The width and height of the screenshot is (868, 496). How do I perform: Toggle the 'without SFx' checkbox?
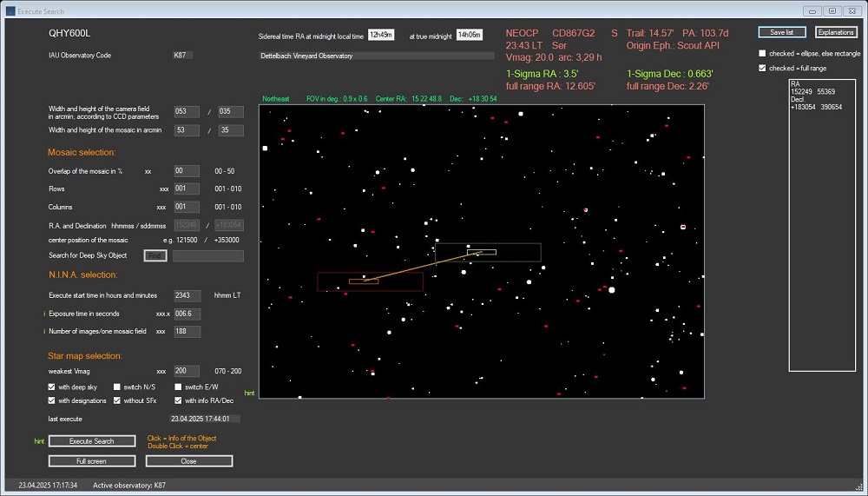[x=116, y=400]
